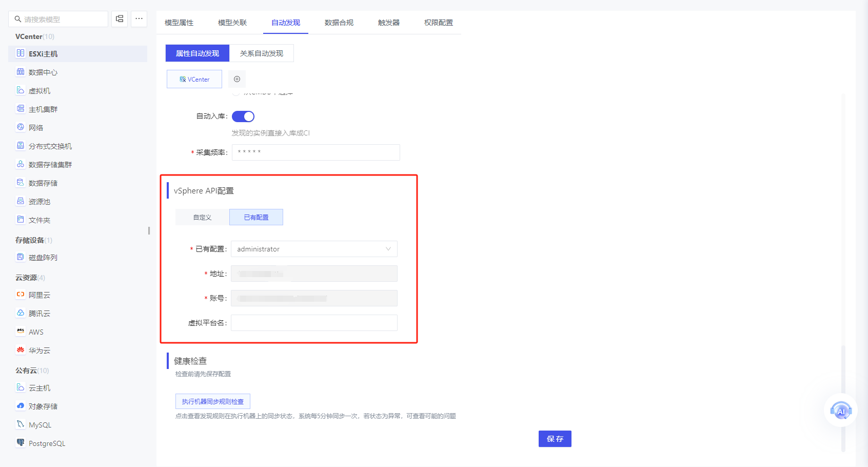Select the 自定义 configuration option
Screen dimensions: 868x467
tap(202, 217)
